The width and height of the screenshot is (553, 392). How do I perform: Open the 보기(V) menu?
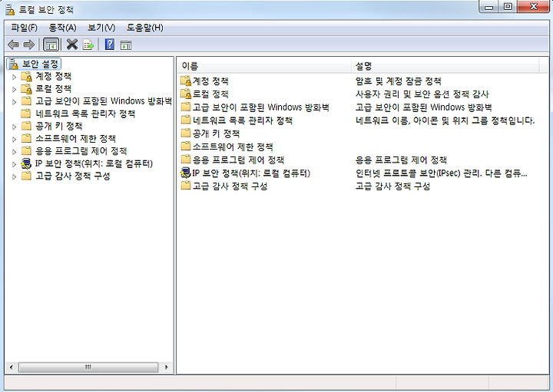click(x=101, y=28)
